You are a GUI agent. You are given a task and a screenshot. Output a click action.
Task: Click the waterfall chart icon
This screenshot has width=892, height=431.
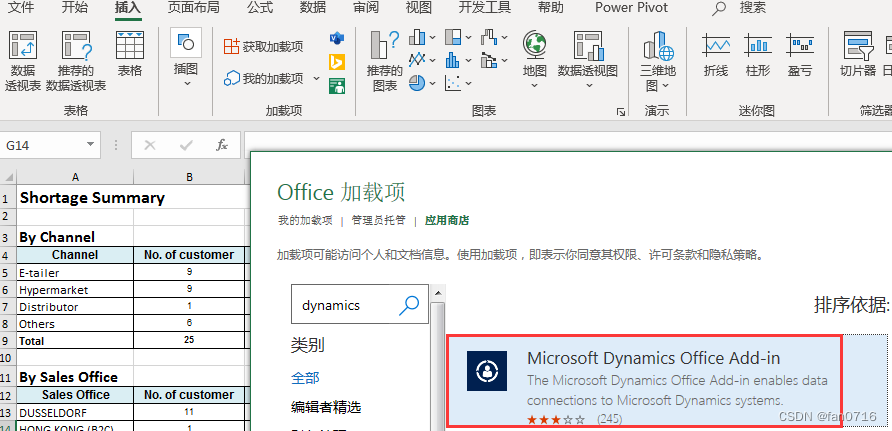click(489, 38)
